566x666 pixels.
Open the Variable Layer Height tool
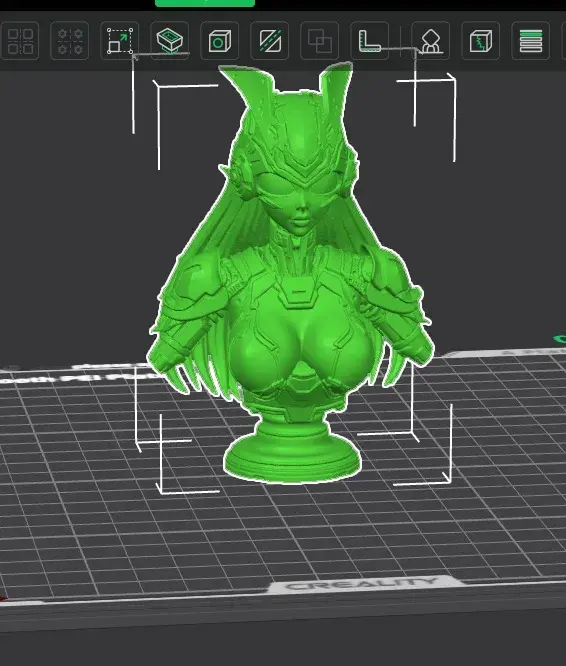531,41
